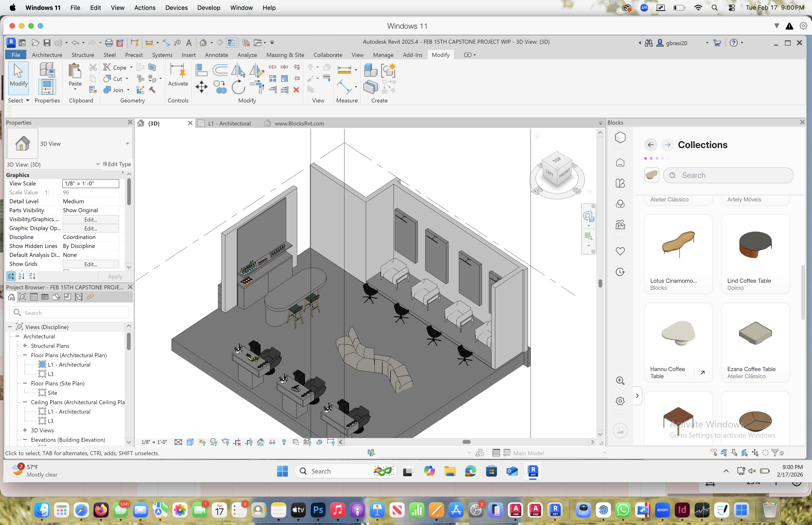Open the 3D View type selector dropdown
The image size is (812, 525).
click(x=127, y=144)
